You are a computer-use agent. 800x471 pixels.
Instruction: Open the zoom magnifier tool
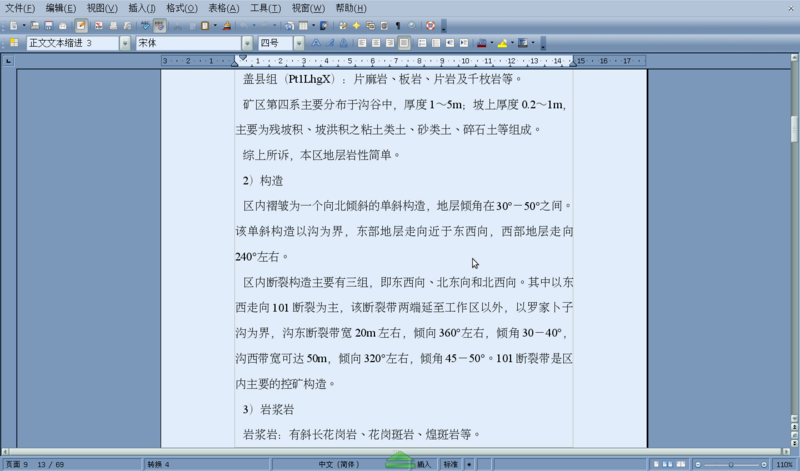412,26
